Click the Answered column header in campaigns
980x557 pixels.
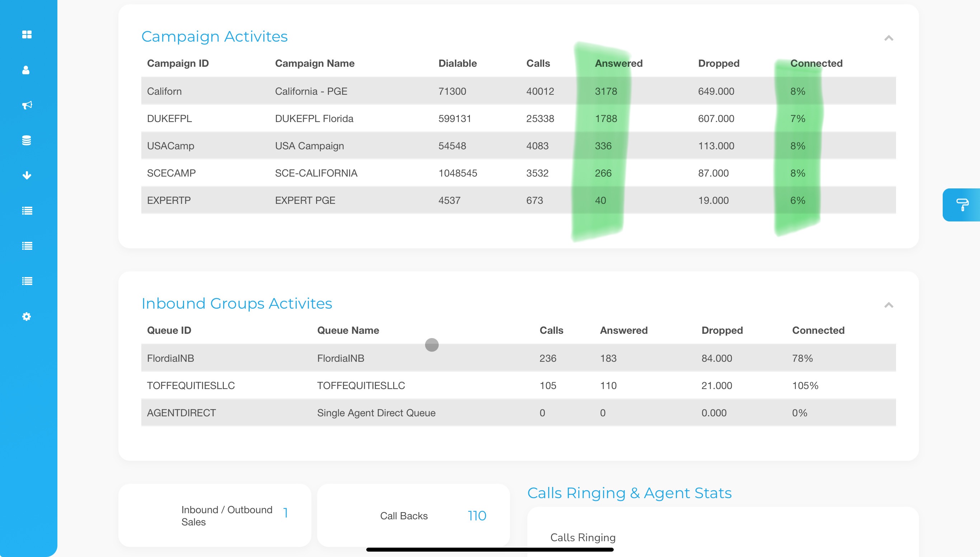(618, 63)
